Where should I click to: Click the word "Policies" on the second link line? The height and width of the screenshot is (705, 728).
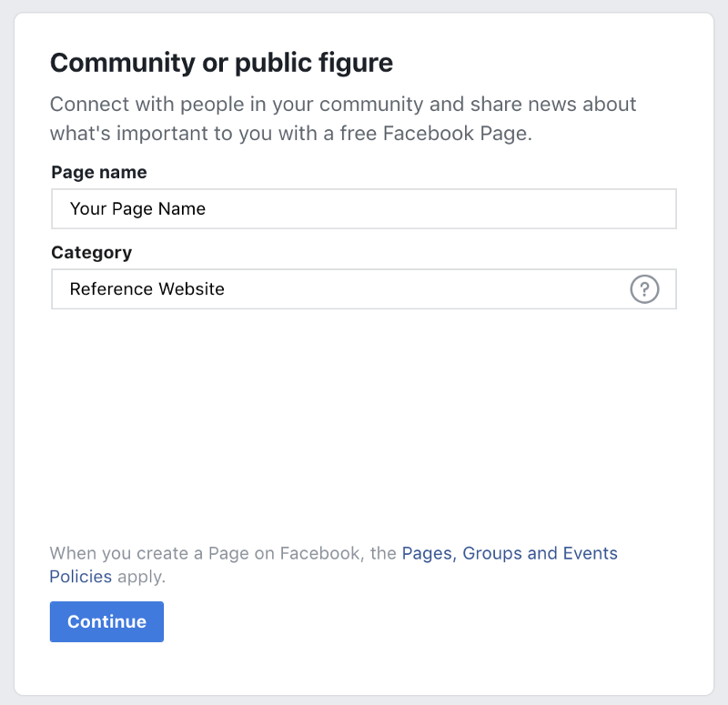81,577
